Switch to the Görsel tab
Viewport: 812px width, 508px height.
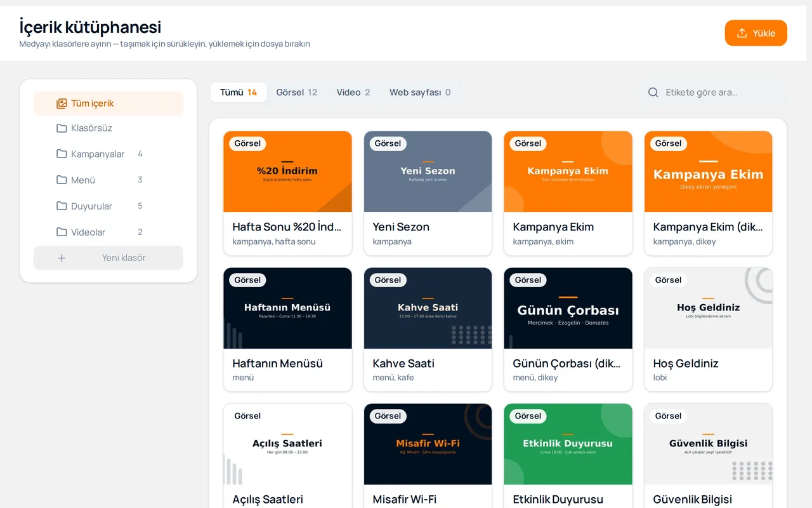tap(297, 93)
